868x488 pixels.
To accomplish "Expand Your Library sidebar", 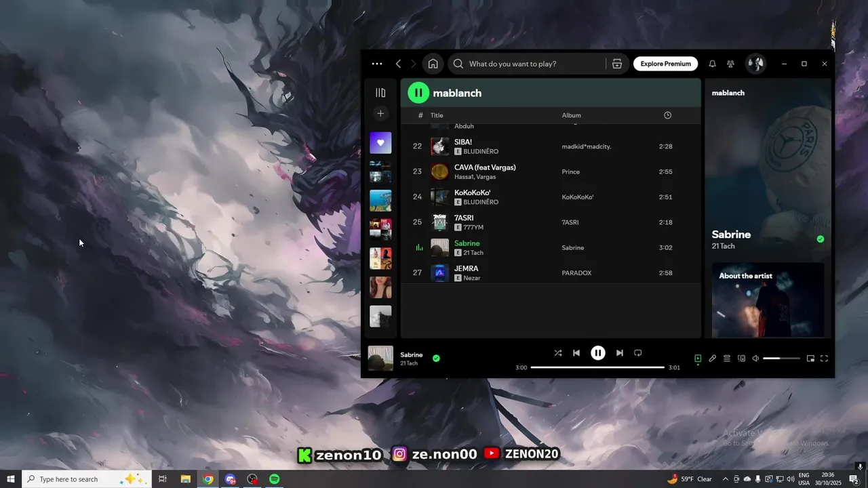I will (x=380, y=93).
